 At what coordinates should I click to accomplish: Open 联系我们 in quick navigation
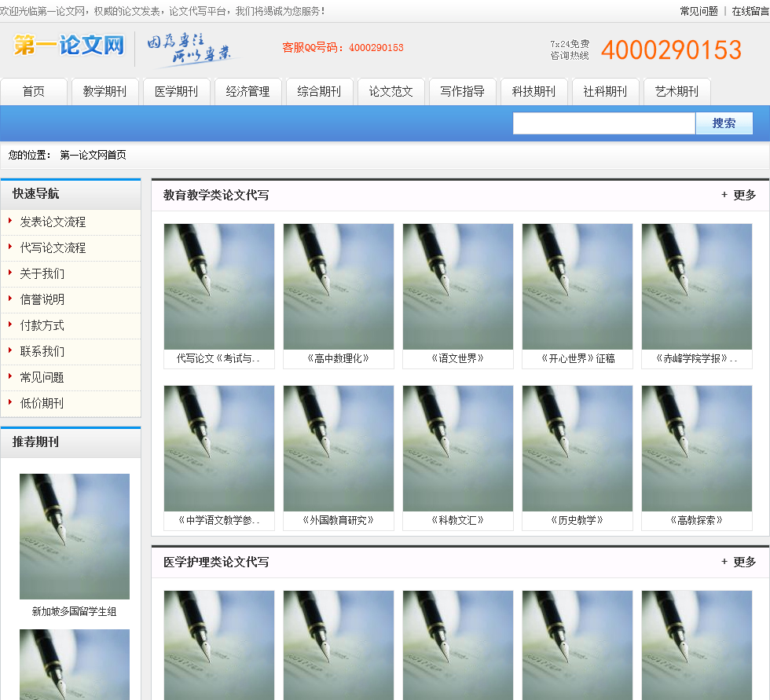point(42,351)
